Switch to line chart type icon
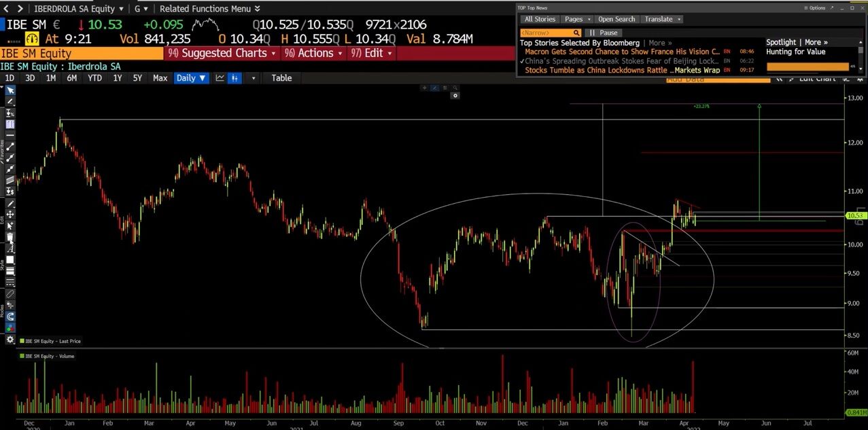The width and height of the screenshot is (868, 430). (x=220, y=78)
